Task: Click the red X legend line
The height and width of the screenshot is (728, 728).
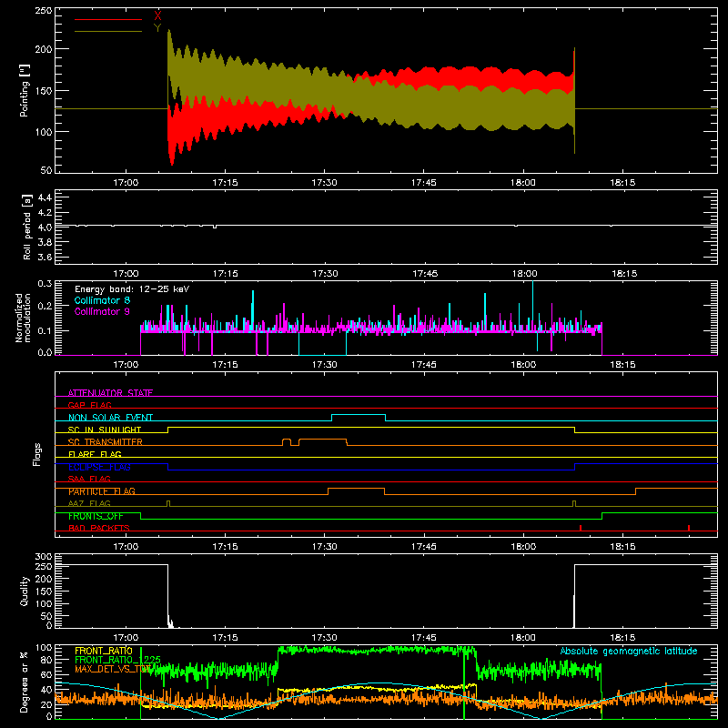Action: [x=108, y=19]
